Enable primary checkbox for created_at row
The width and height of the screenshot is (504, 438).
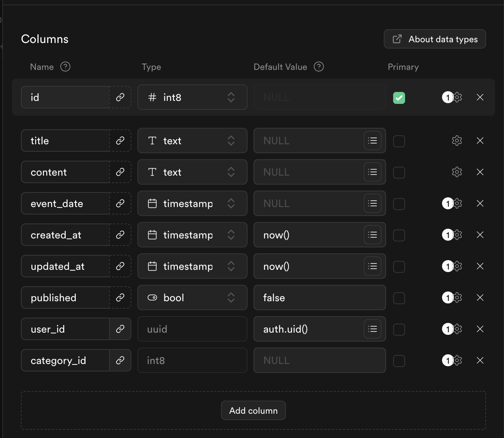pos(399,235)
